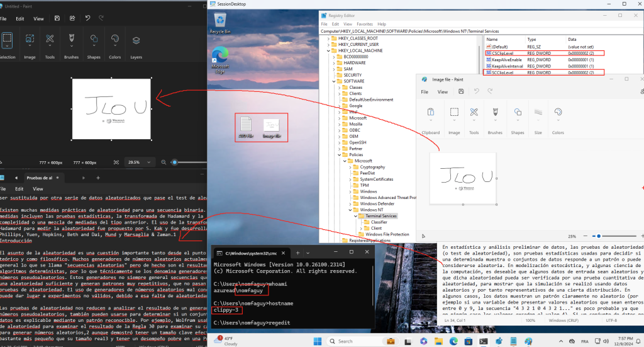Viewport: 644px width, 347px height.
Task: Select the HARDWARE key in Registry Editor
Action: [x=355, y=63]
